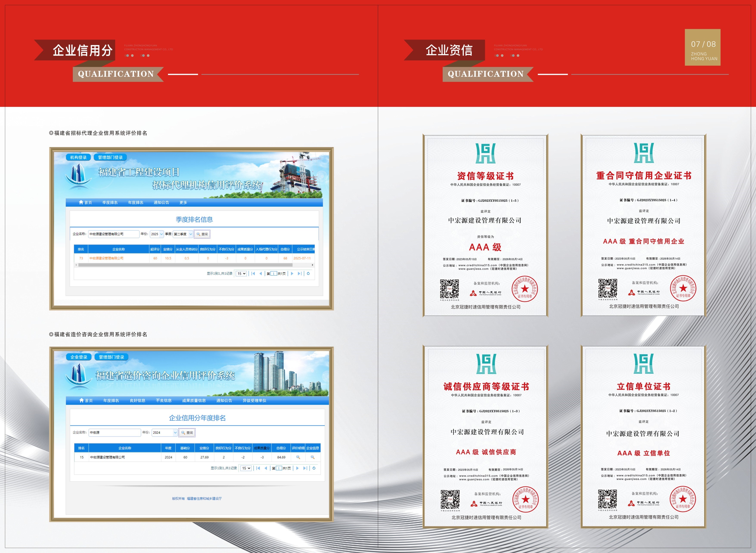Open page-size 15 dropdown in 招标代理 system

point(241,273)
